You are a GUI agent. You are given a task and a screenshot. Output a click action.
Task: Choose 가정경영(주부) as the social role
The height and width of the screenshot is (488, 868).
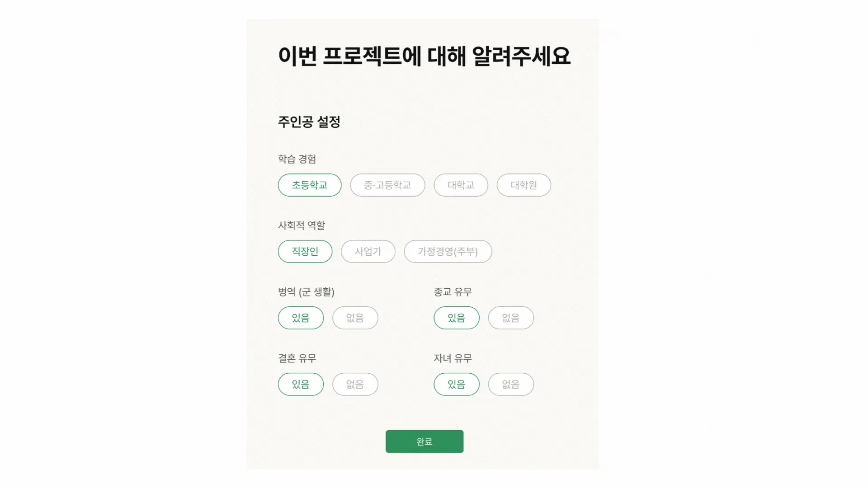point(448,251)
